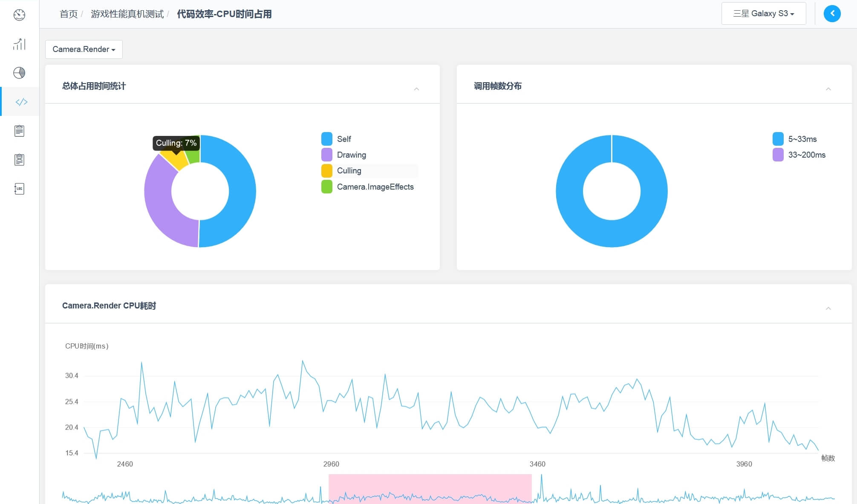
Task: Toggle the Self legend series
Action: click(343, 139)
